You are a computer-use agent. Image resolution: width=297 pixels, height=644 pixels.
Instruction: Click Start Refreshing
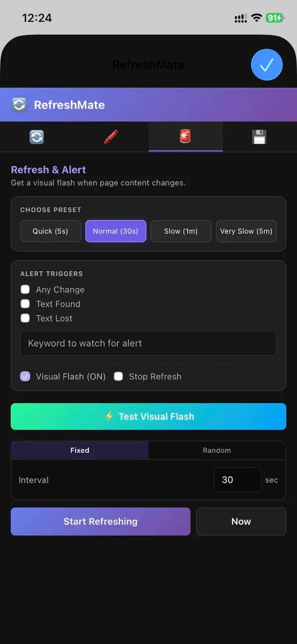(x=100, y=521)
